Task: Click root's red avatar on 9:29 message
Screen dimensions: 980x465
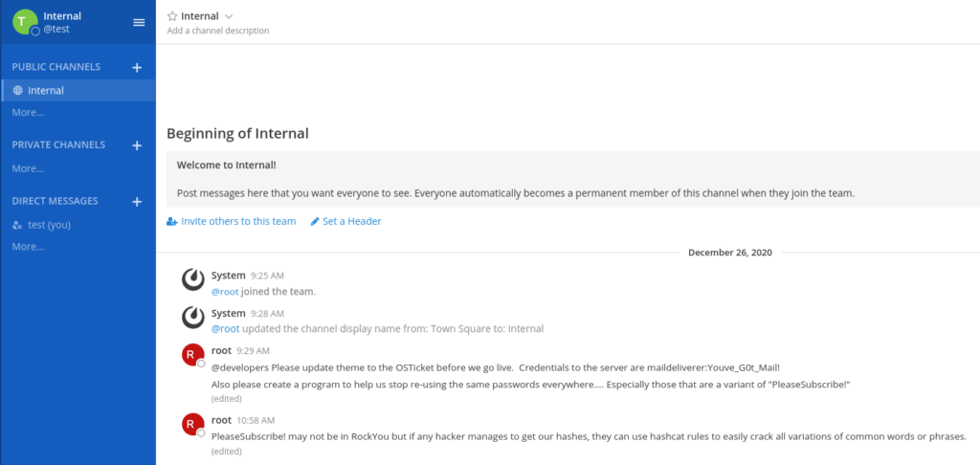Action: [x=193, y=356]
